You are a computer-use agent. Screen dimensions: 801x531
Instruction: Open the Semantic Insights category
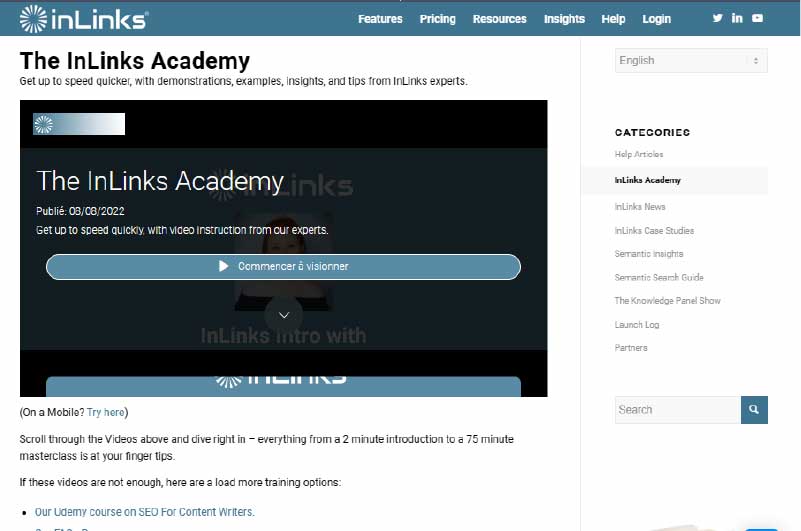(649, 253)
